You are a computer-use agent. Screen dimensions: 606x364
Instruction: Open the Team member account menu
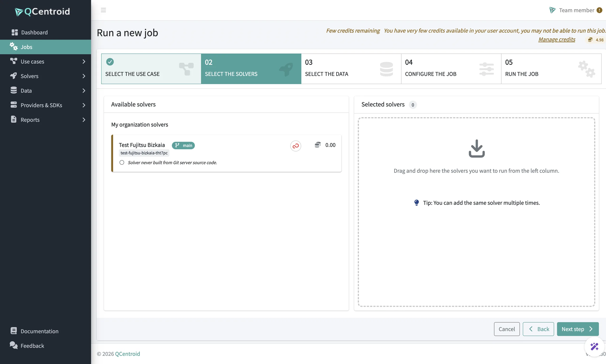[575, 10]
